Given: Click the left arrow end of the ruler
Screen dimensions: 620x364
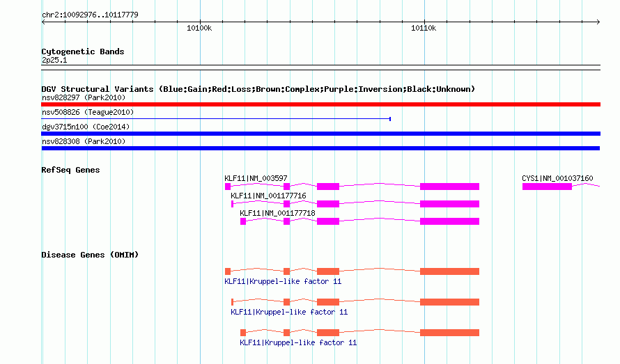Looking at the screenshot, I should (43, 22).
